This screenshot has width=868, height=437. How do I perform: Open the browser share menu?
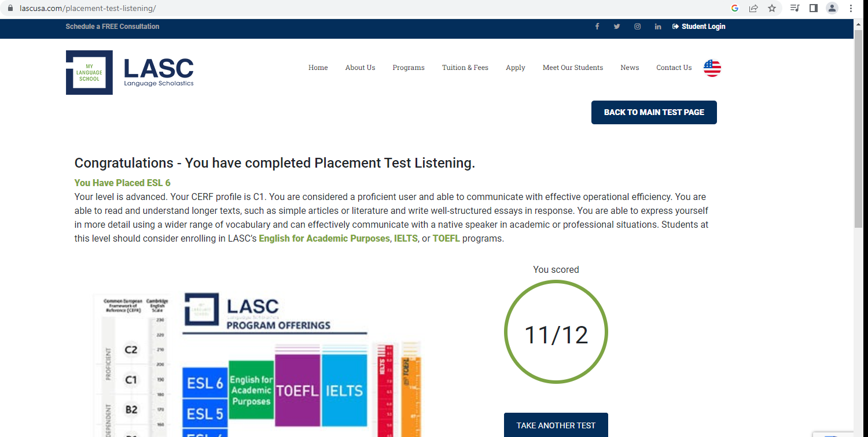pos(753,8)
